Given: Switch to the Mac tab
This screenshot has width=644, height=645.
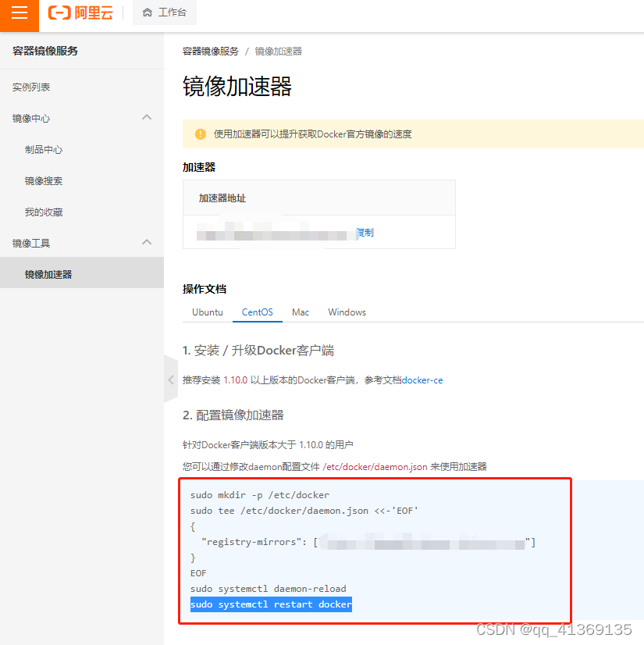Looking at the screenshot, I should click(301, 312).
